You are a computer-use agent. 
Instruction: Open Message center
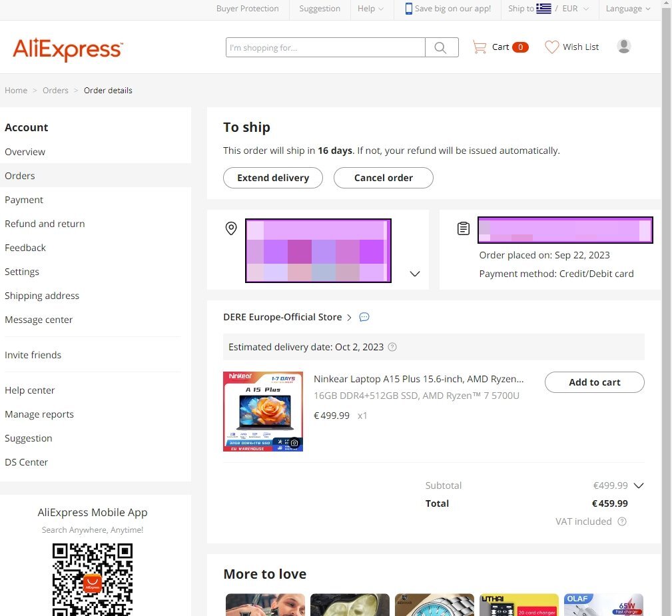click(39, 320)
